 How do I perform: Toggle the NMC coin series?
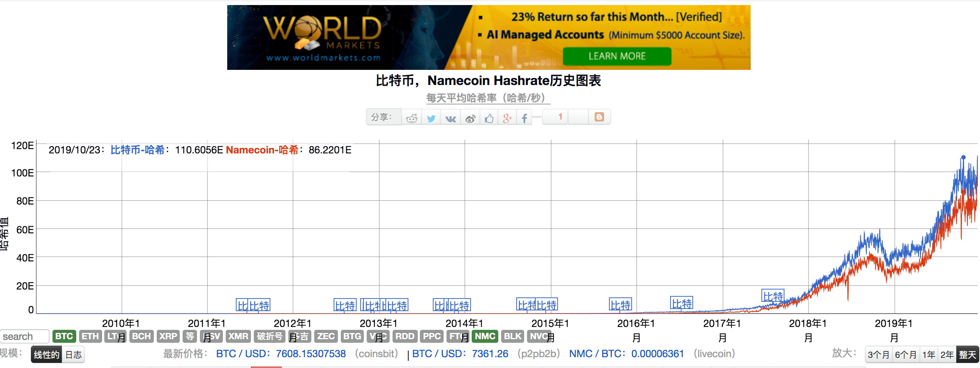click(485, 336)
